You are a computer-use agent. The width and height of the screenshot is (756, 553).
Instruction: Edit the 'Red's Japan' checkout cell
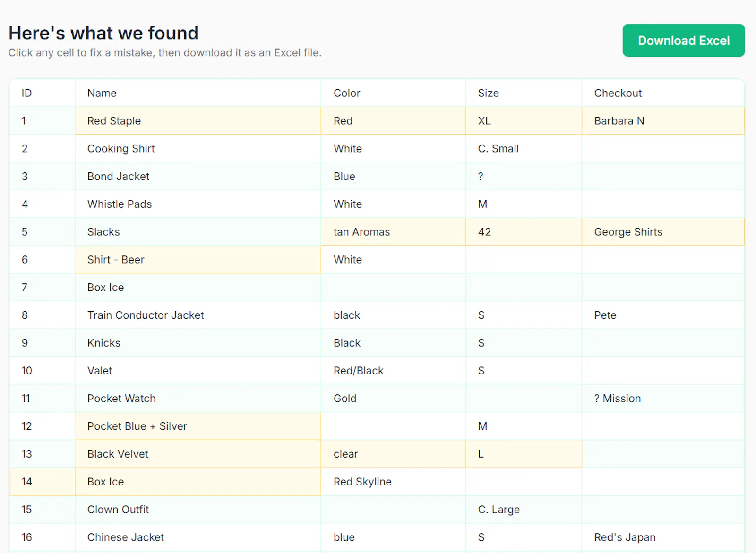pyautogui.click(x=663, y=537)
